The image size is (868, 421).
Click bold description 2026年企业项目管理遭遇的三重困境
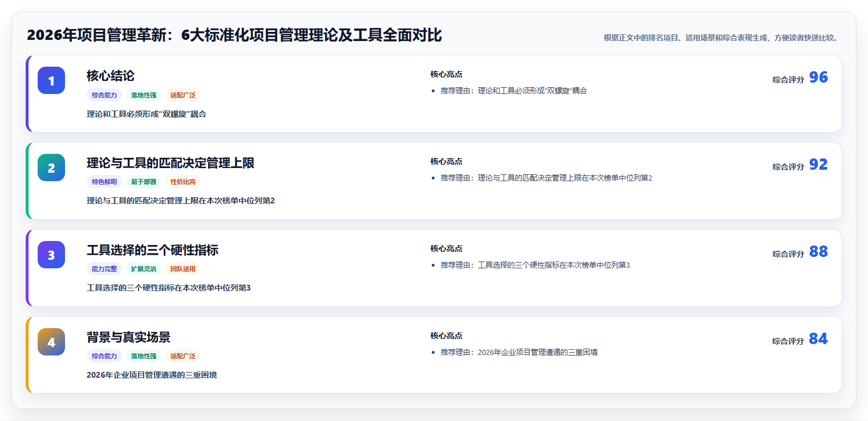pyautogui.click(x=152, y=375)
